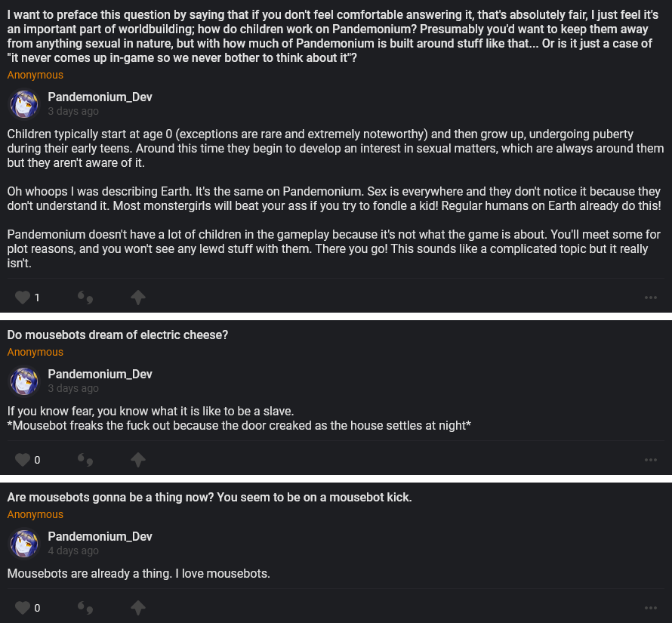View Pandemonium_Dev avatar on mousebot kick answer
The width and height of the screenshot is (672, 623).
24,544
